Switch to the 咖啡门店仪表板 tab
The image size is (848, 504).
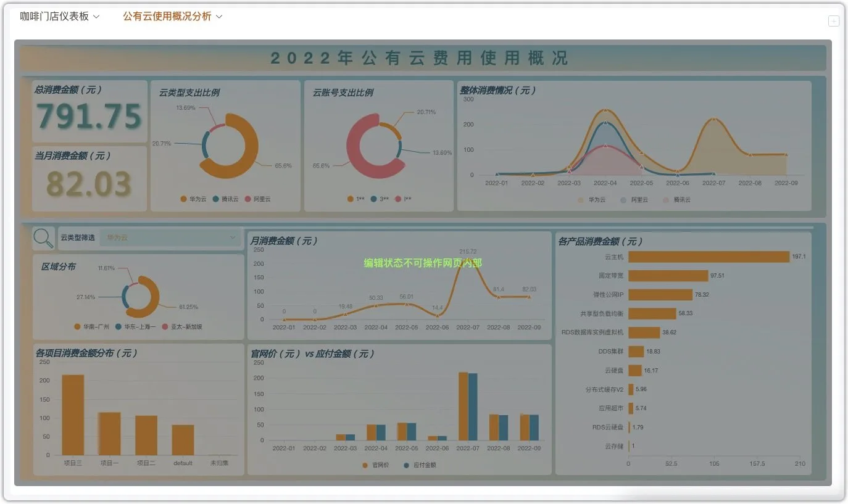(x=54, y=17)
